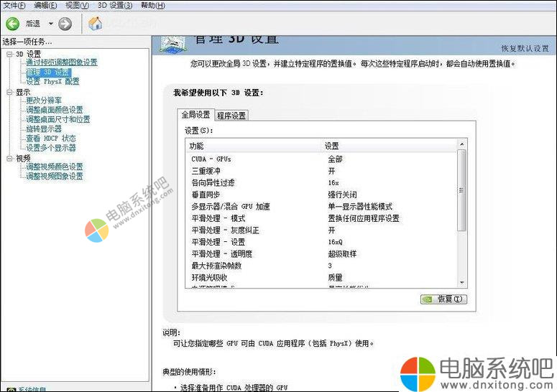Open 设置多个显示器 in the task tree
This screenshot has width=557, height=392.
click(51, 148)
